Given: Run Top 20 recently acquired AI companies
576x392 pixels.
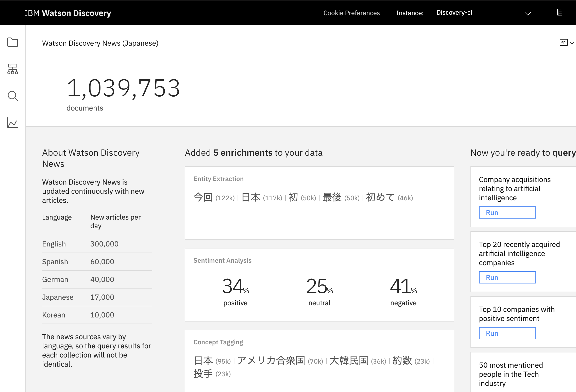Looking at the screenshot, I should click(x=507, y=277).
